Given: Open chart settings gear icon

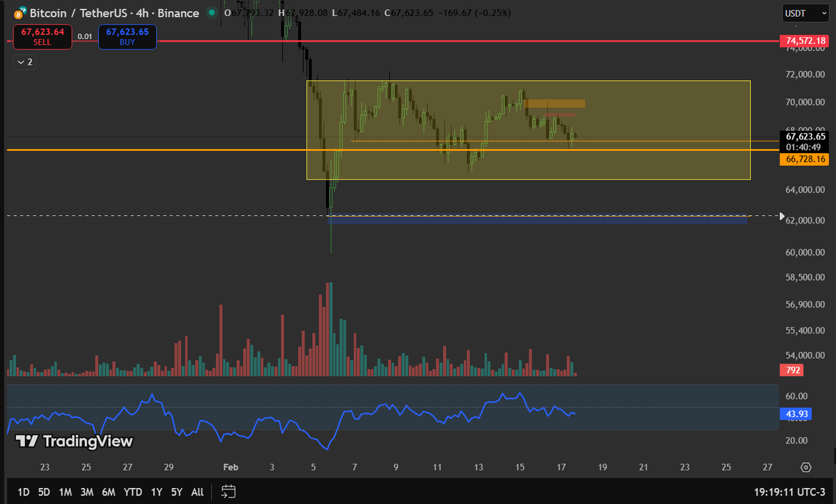Looking at the screenshot, I should pyautogui.click(x=806, y=467).
